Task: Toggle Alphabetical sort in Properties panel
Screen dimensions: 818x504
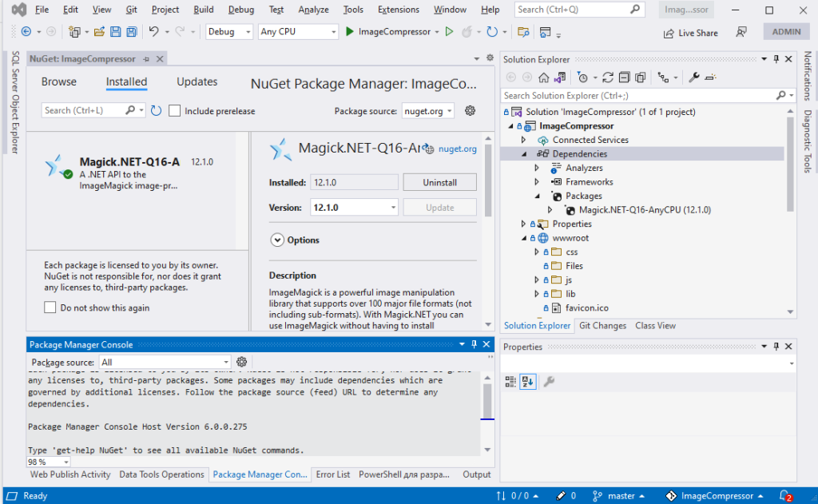Action: (x=528, y=382)
